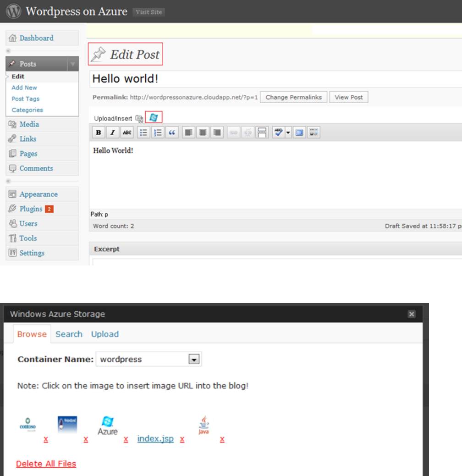Open the Settings sidebar menu
Screen dimensions: 462x476
click(x=42, y=253)
